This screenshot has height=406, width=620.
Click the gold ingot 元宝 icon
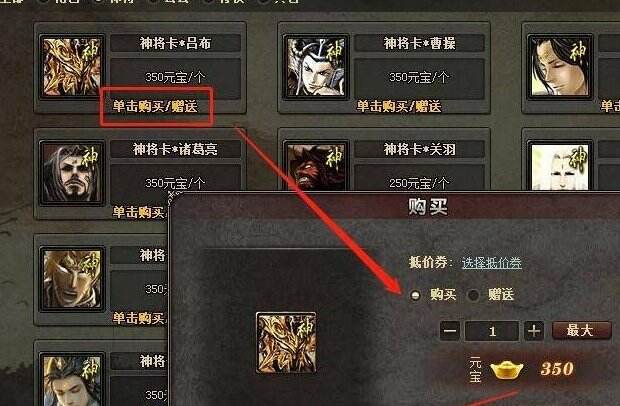[x=507, y=369]
